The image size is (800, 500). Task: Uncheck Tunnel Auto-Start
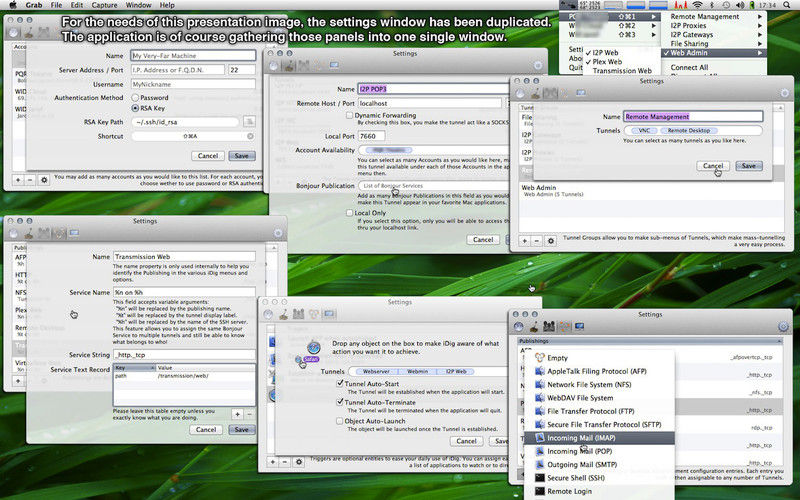tap(340, 383)
